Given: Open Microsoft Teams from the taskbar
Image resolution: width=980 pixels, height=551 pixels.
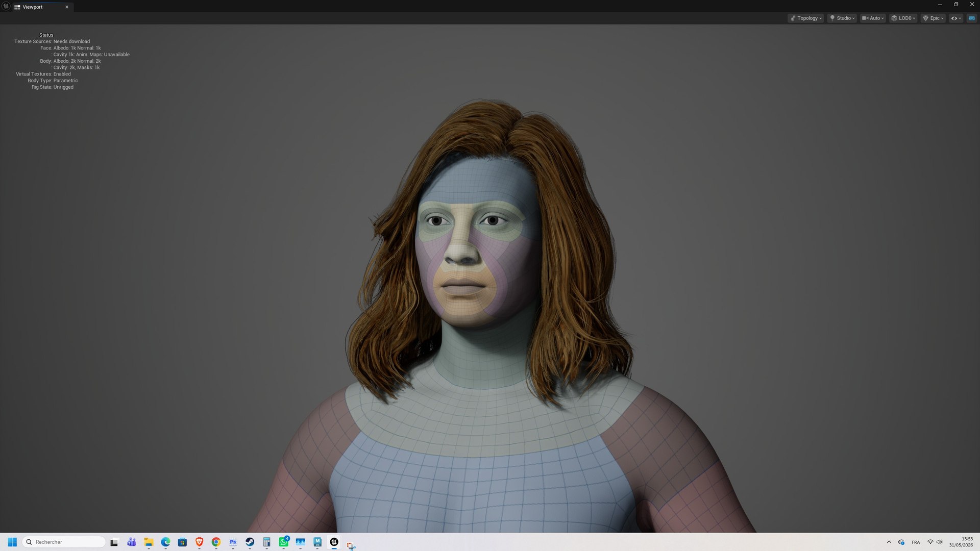Looking at the screenshot, I should [x=132, y=542].
